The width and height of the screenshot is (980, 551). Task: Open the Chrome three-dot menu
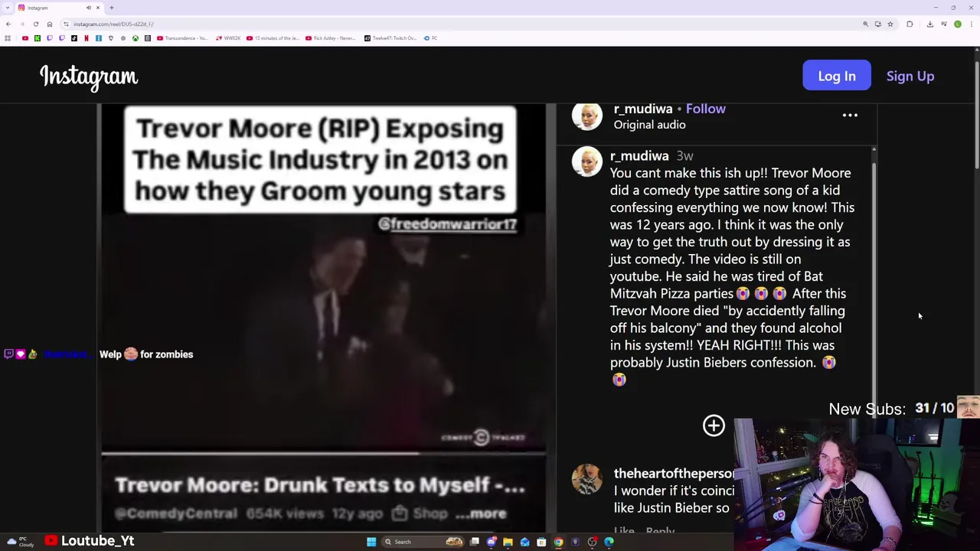coord(972,24)
